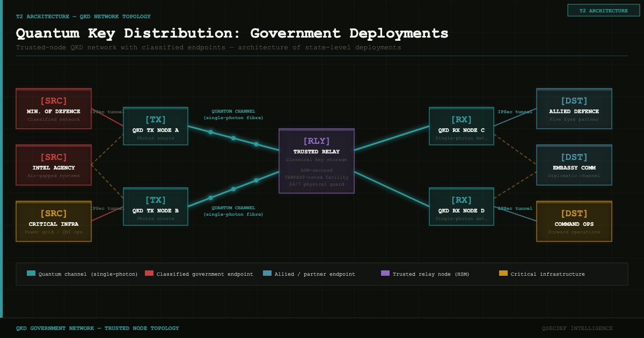Screen dimensions: 644x338
Task: Select the Command Ops destination node
Action: [x=574, y=222]
